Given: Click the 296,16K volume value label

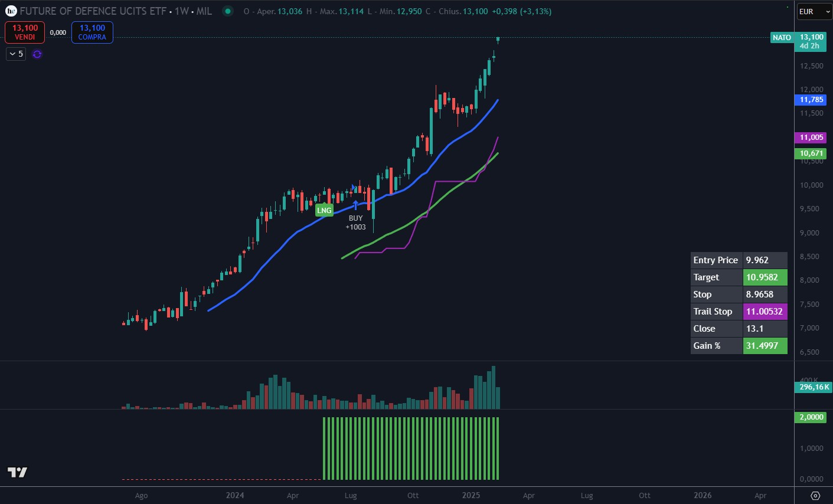Looking at the screenshot, I should 814,387.
